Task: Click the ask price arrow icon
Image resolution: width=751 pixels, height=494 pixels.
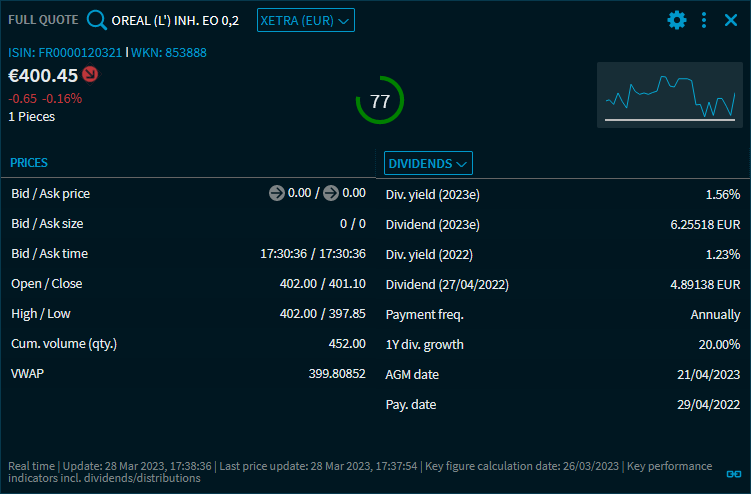Action: 331,193
